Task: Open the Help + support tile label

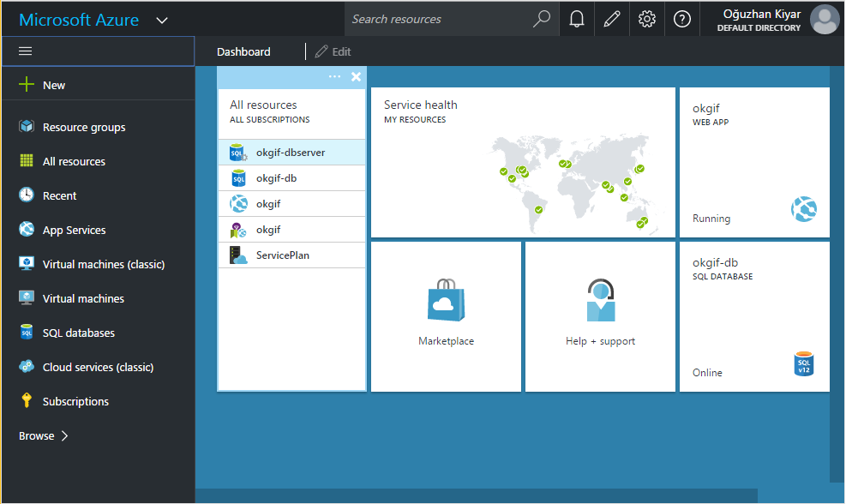Action: (601, 341)
